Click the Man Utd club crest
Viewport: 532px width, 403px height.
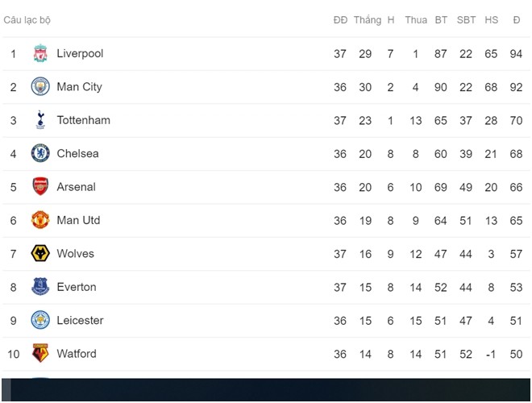(x=40, y=220)
